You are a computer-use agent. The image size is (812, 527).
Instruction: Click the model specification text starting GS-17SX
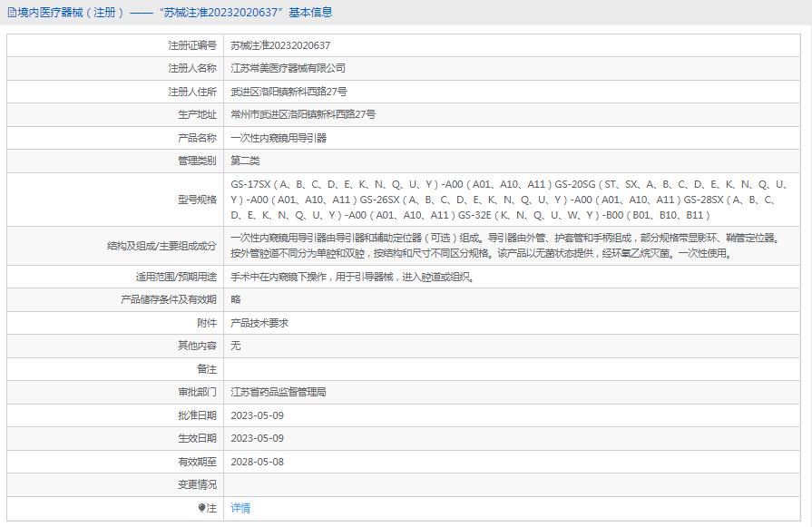(510, 200)
